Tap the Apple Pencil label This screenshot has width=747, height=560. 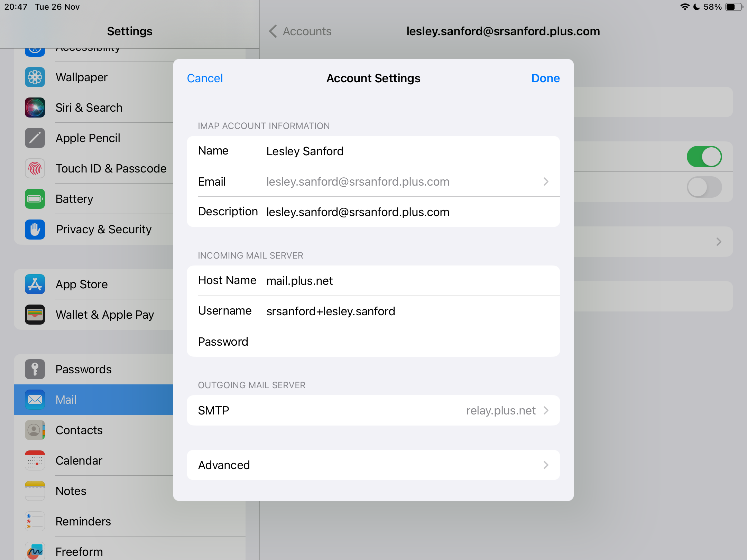click(88, 138)
